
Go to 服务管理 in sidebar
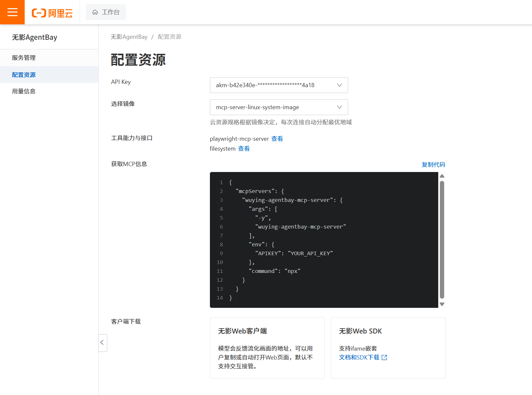[x=49, y=58]
